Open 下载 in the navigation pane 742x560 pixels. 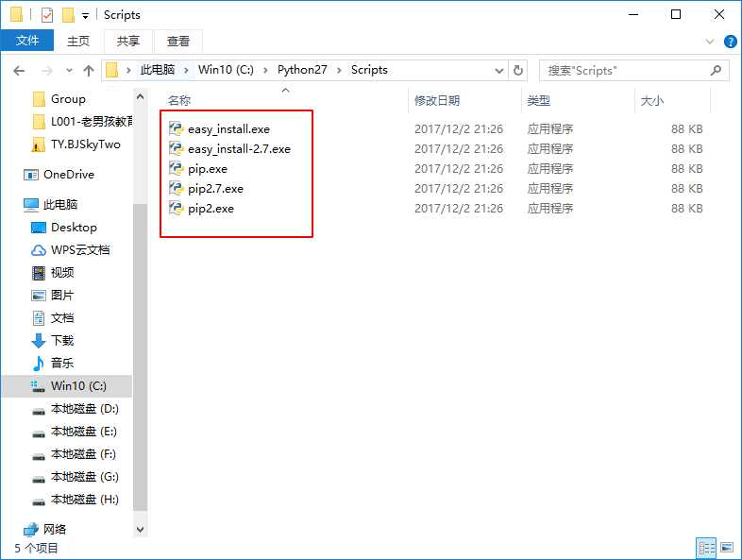point(53,341)
